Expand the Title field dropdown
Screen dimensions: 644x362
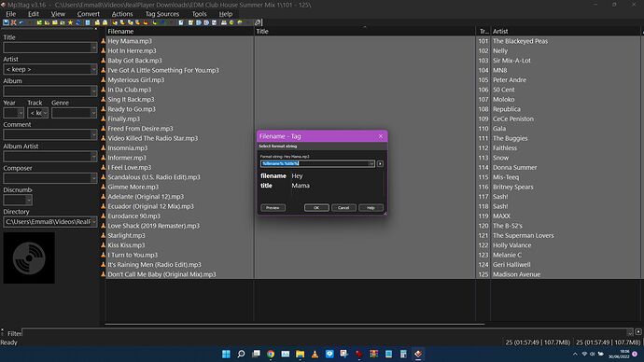pyautogui.click(x=93, y=48)
